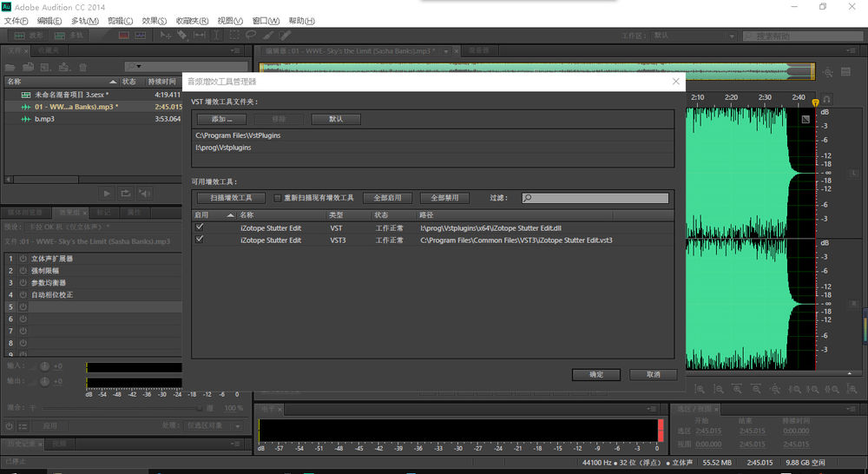
Task: Toggle power state of effect slot 5
Action: point(23,306)
